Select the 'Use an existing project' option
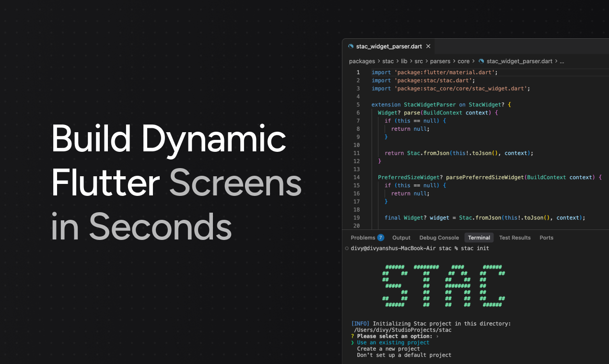This screenshot has height=364, width=609. point(393,342)
